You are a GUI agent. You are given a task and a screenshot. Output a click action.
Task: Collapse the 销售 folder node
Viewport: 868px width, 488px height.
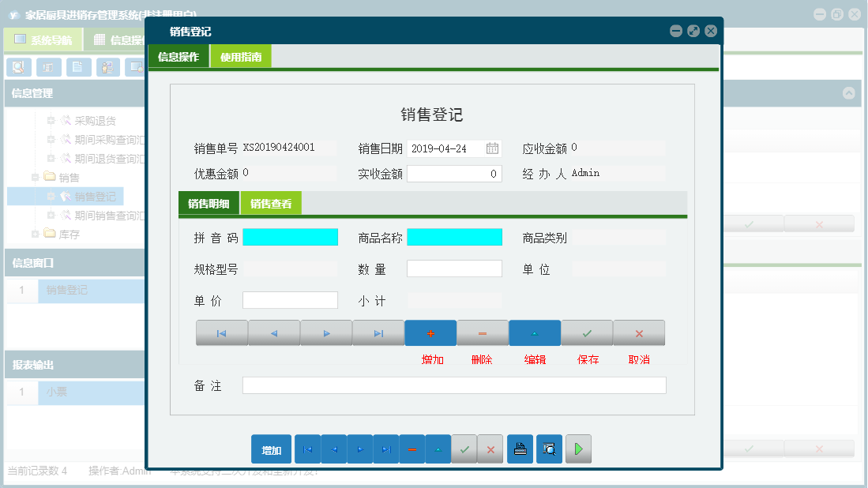(34, 177)
